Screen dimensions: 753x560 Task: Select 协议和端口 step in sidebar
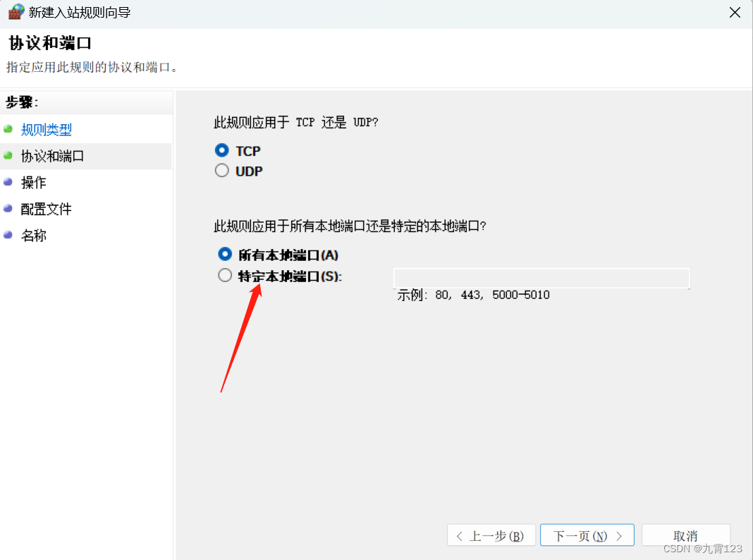pyautogui.click(x=52, y=156)
